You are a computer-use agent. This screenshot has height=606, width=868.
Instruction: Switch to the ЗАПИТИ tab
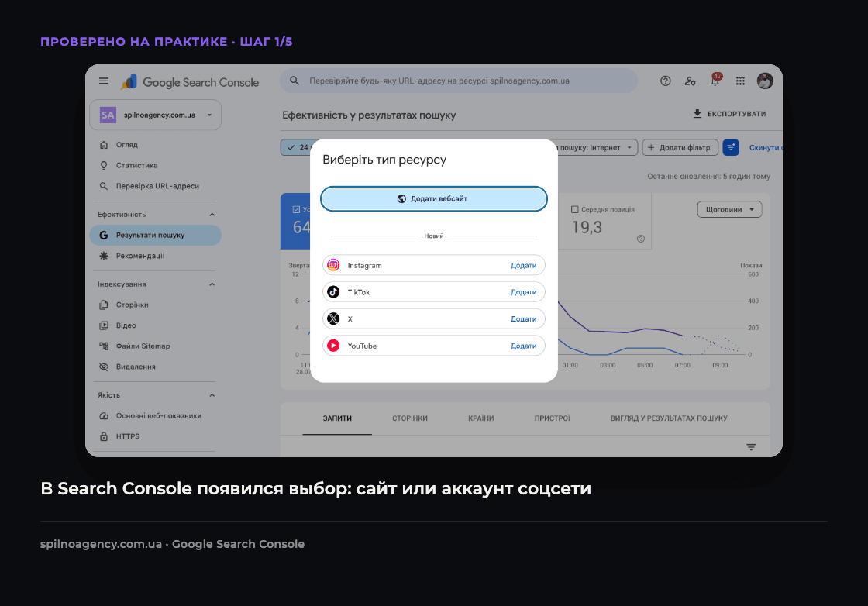coord(337,418)
